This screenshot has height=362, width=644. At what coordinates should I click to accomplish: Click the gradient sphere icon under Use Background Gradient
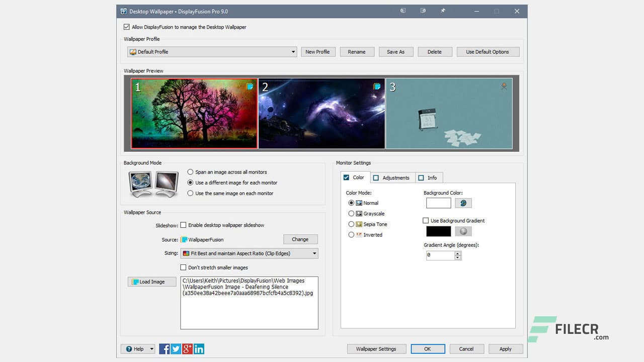click(x=463, y=231)
